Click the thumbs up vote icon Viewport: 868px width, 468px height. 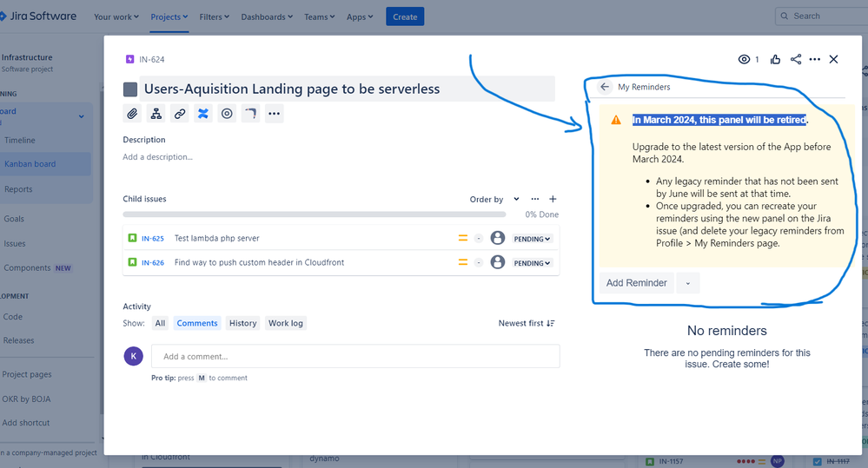(x=775, y=59)
